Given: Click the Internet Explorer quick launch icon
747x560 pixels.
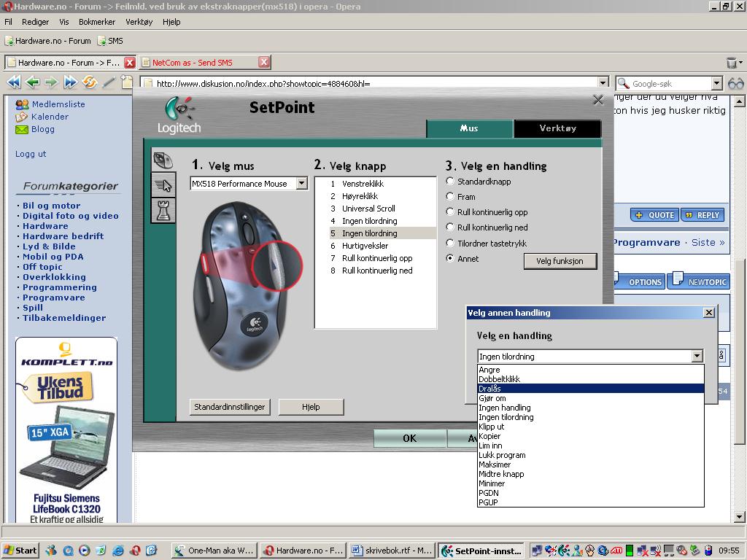Looking at the screenshot, I should tap(117, 551).
